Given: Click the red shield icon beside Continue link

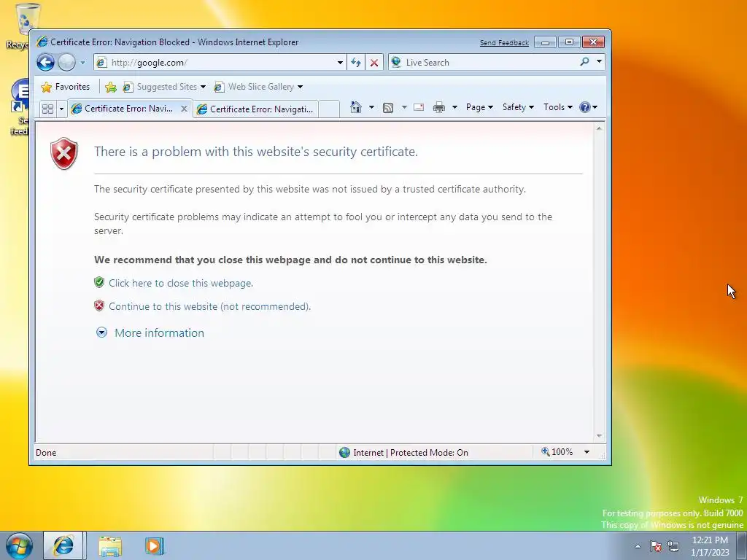Looking at the screenshot, I should pyautogui.click(x=99, y=306).
